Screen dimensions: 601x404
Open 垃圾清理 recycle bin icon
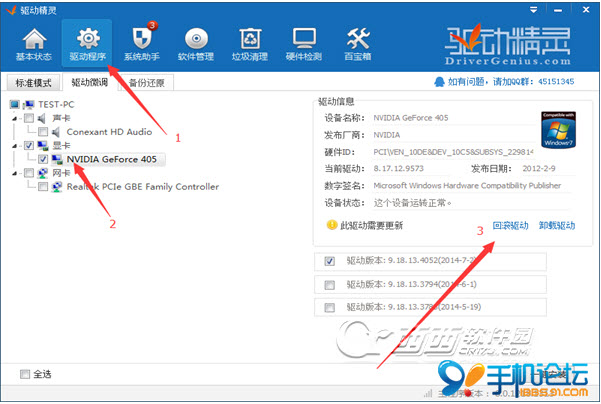point(250,38)
